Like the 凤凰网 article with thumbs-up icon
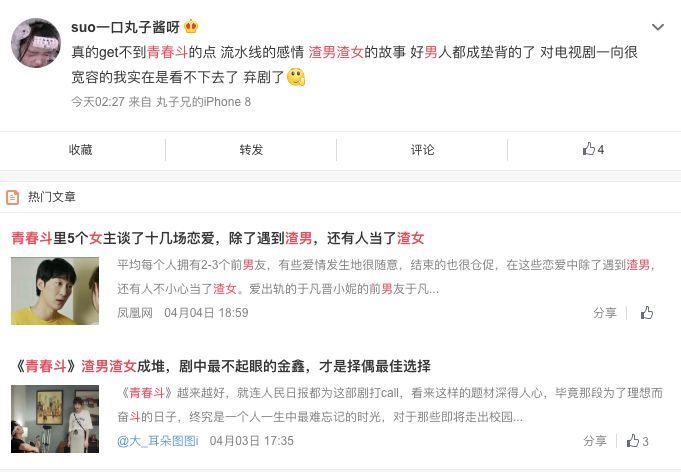Viewport: 681px width, 472px height. click(647, 313)
